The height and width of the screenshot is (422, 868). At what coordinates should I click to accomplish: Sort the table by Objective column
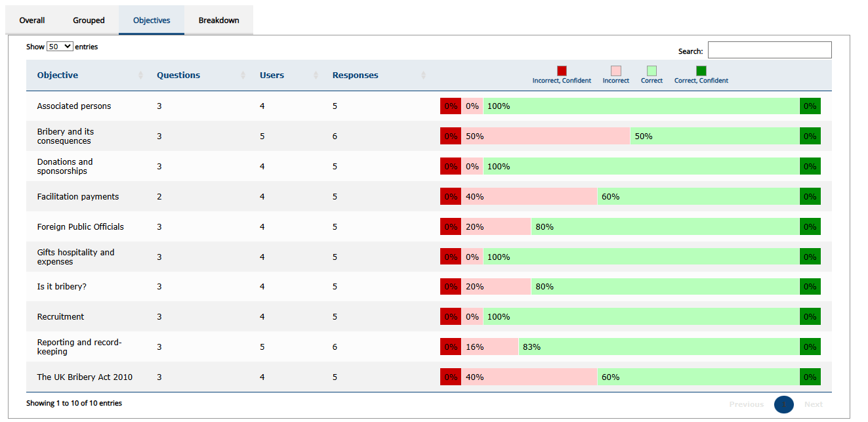tap(58, 75)
